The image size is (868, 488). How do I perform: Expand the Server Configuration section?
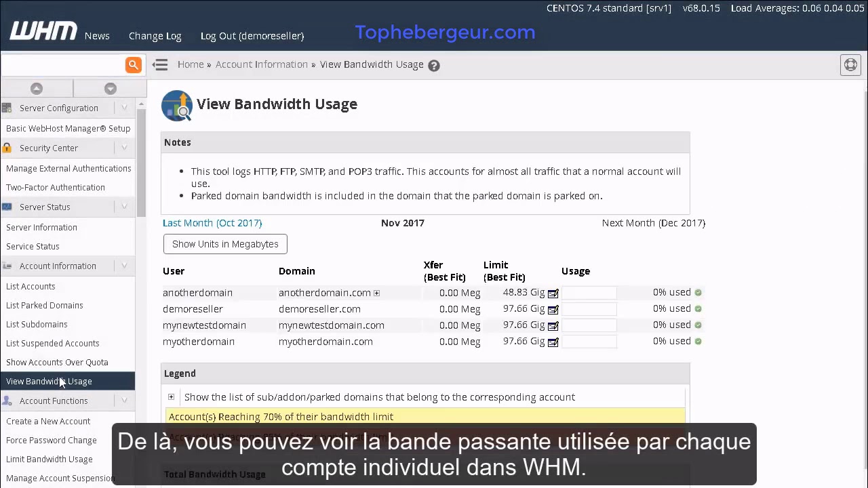coord(124,107)
